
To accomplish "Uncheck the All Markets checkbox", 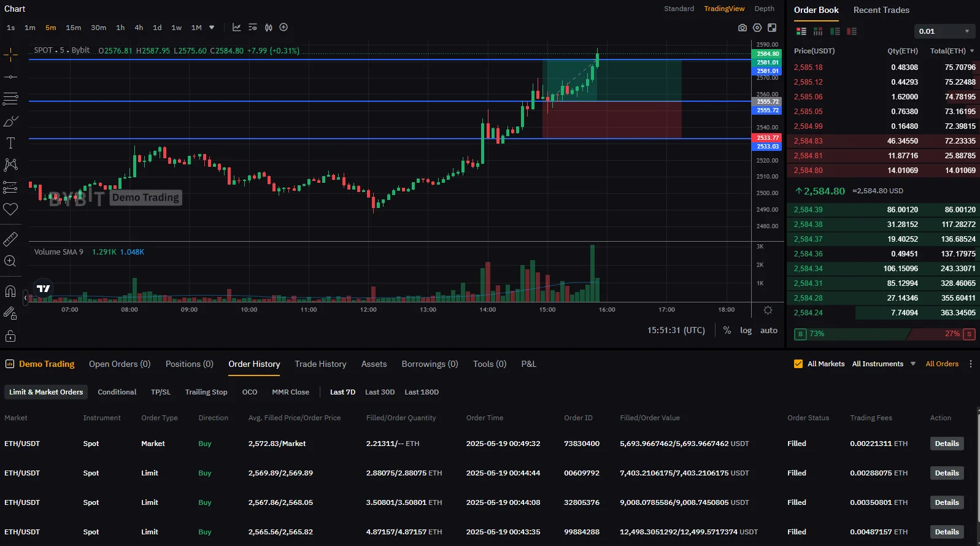I will point(798,364).
